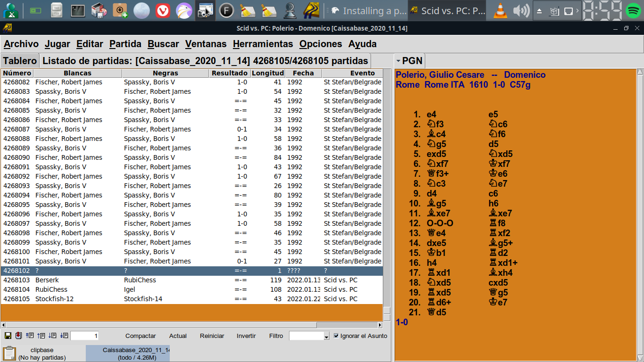The image size is (644, 362).
Task: Sort by the Blancas column header
Action: click(x=77, y=73)
